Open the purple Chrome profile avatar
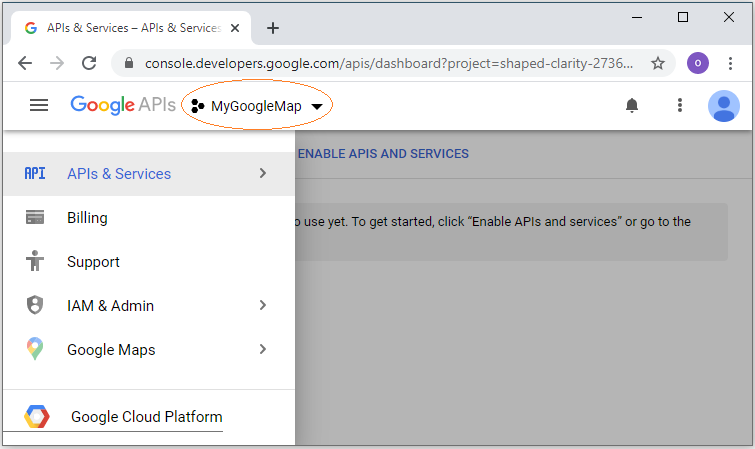755x449 pixels. coord(698,63)
